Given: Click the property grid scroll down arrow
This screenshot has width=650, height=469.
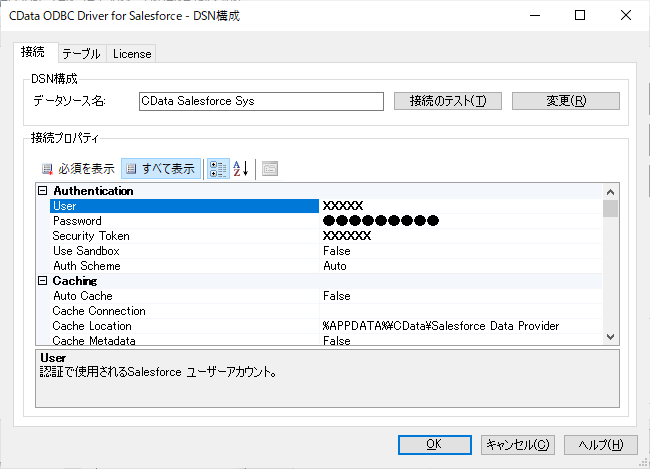Looking at the screenshot, I should point(610,337).
